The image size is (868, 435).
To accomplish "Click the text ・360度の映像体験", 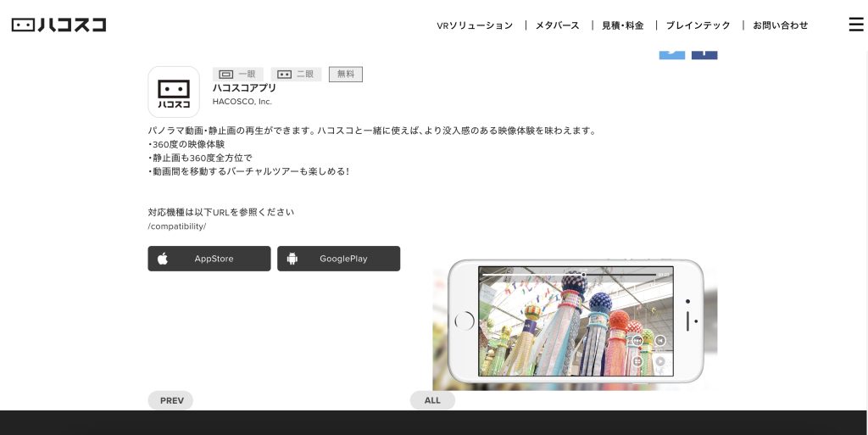I will (x=186, y=144).
